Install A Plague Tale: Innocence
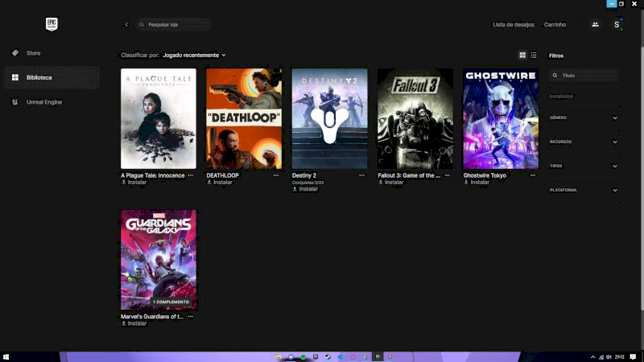The image size is (644, 362). (x=134, y=183)
